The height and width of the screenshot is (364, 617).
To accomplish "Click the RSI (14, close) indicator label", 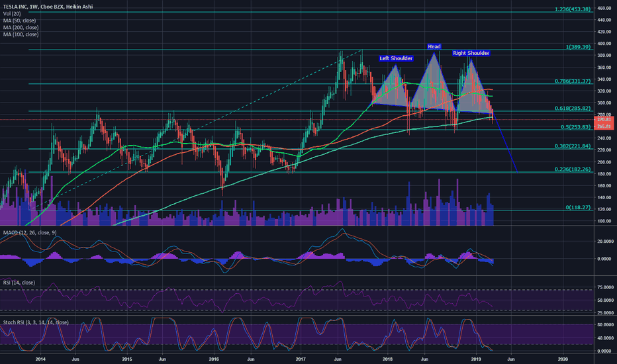I will (x=19, y=283).
